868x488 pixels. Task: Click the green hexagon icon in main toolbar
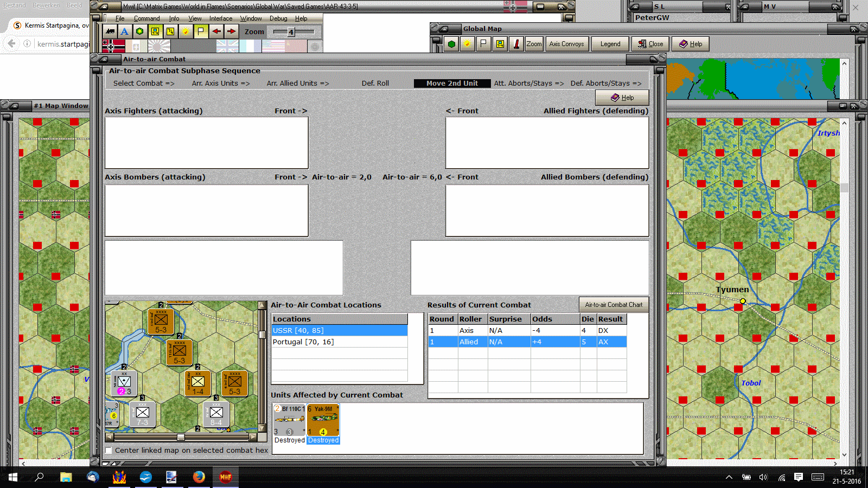click(x=140, y=31)
